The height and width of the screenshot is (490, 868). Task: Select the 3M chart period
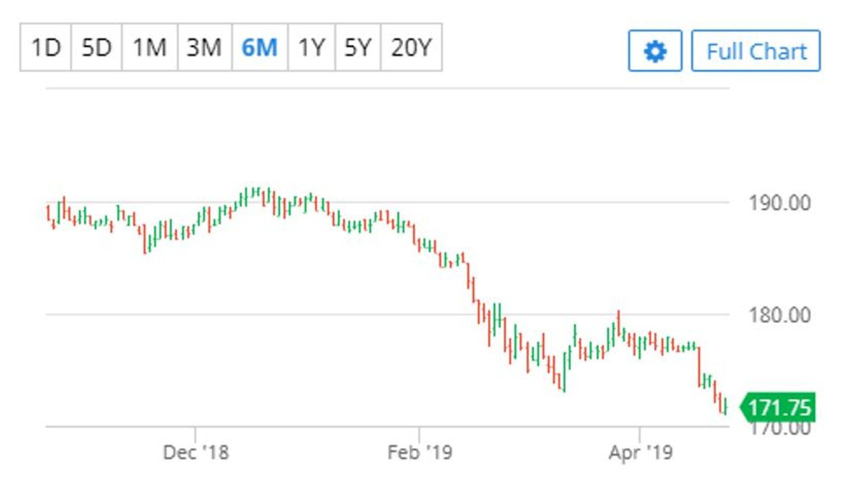point(204,48)
